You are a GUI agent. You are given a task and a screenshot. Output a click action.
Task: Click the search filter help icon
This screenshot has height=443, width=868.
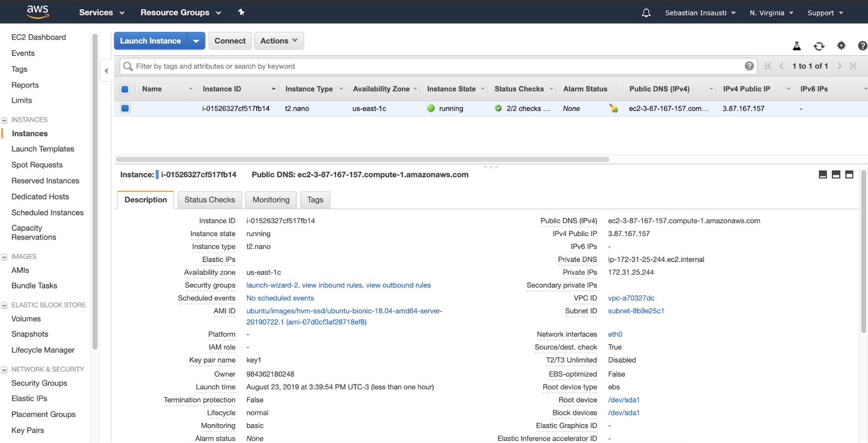click(x=749, y=66)
